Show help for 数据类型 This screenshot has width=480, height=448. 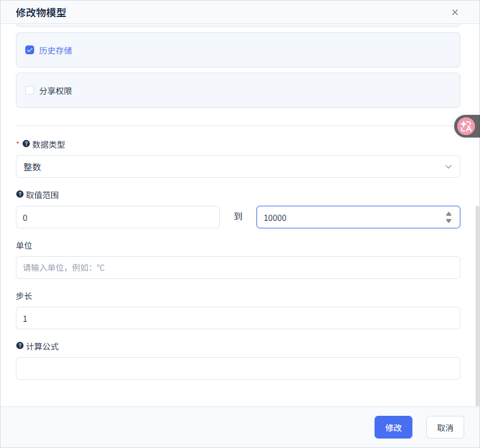[x=27, y=143]
